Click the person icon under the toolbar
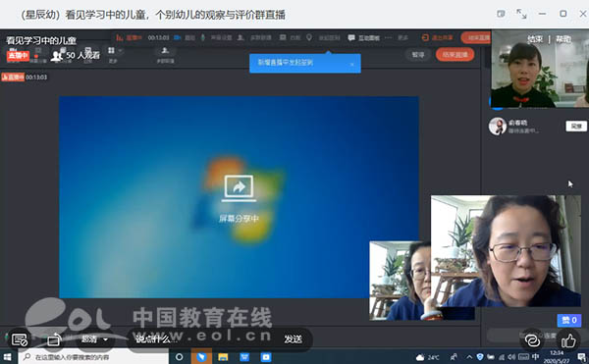The height and width of the screenshot is (364, 589). click(x=165, y=50)
